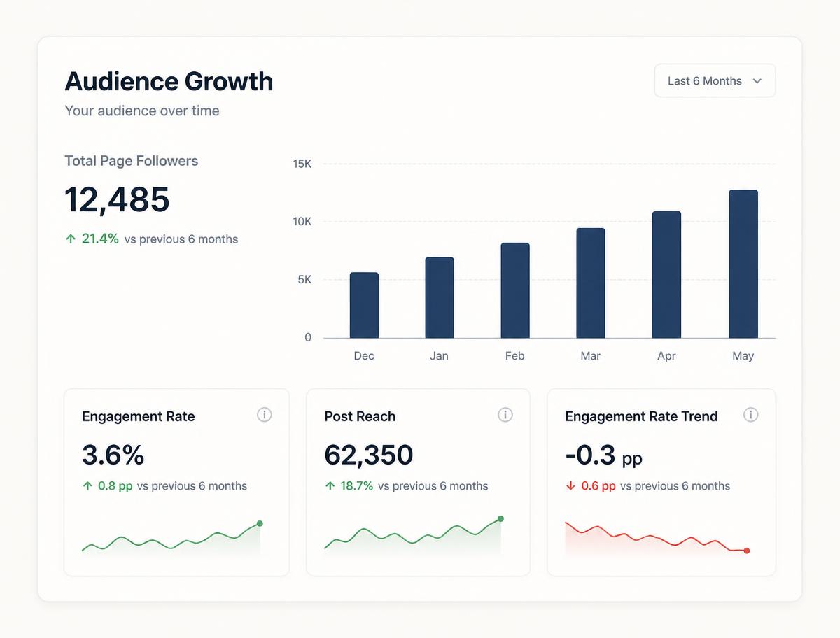Click the info icon on Engagement Rate Trend card
This screenshot has width=840, height=638.
coord(750,415)
